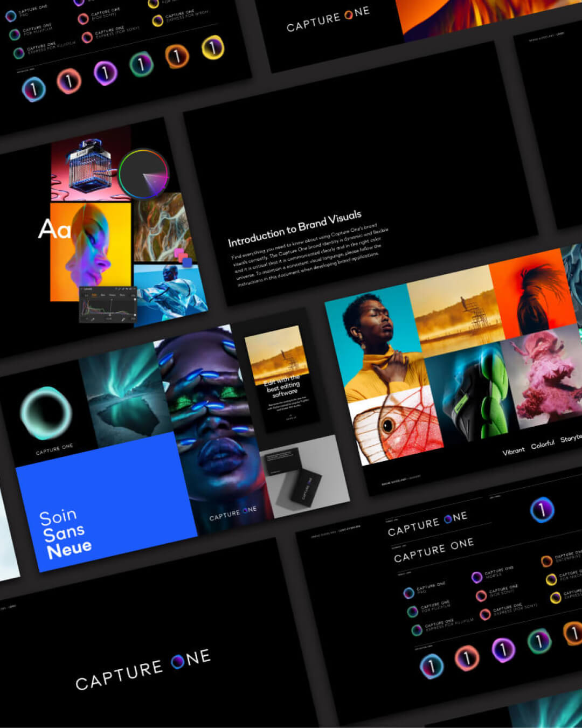
Task: Open the iridescent face sculpture on orange
Action: click(91, 252)
